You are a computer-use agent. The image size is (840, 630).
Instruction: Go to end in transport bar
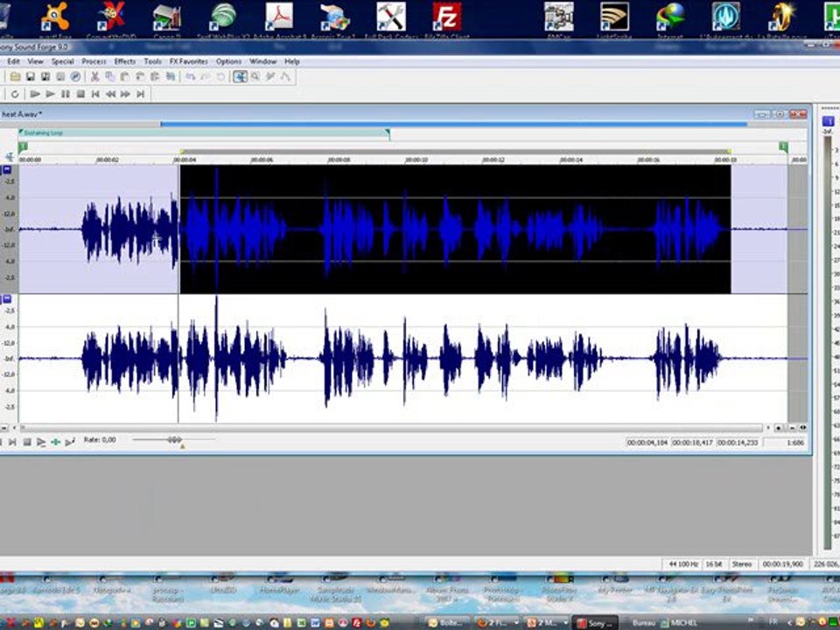point(140,94)
